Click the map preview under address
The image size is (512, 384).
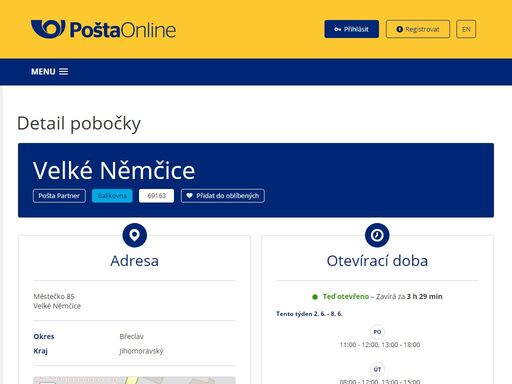(134, 380)
